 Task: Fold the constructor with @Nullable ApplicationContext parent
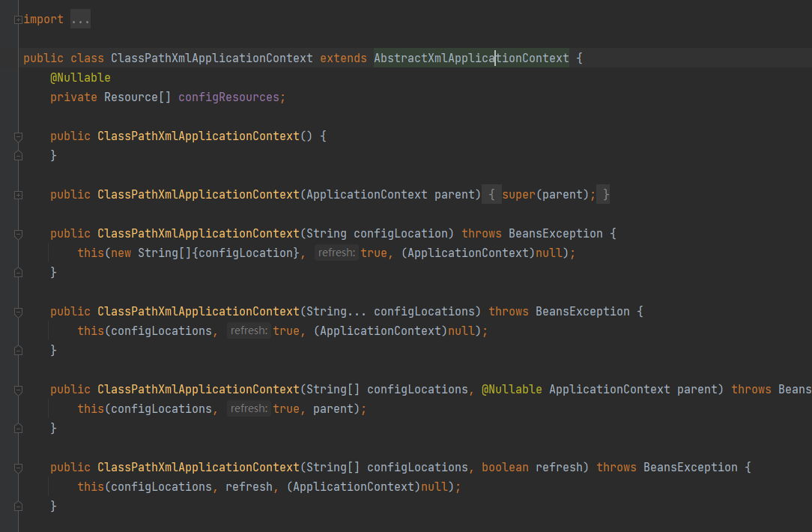pyautogui.click(x=18, y=390)
